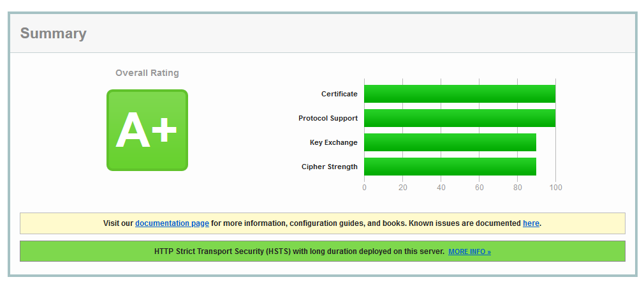Click the Key Exchange label
Screen dimensions: 644x284
point(333,142)
